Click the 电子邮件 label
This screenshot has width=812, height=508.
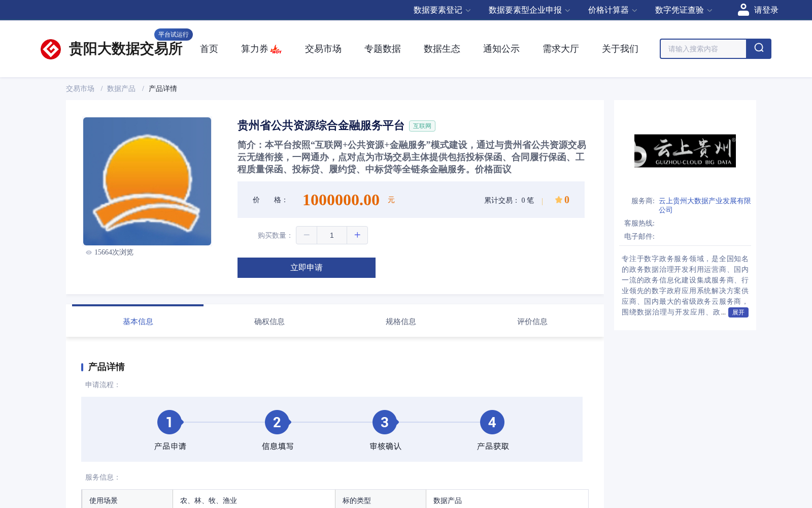(x=639, y=236)
